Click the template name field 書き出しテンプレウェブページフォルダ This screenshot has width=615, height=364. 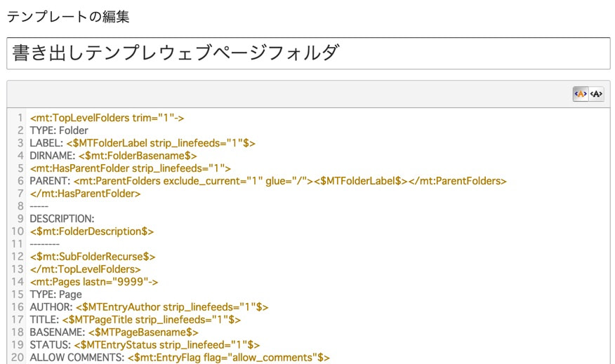(x=308, y=53)
